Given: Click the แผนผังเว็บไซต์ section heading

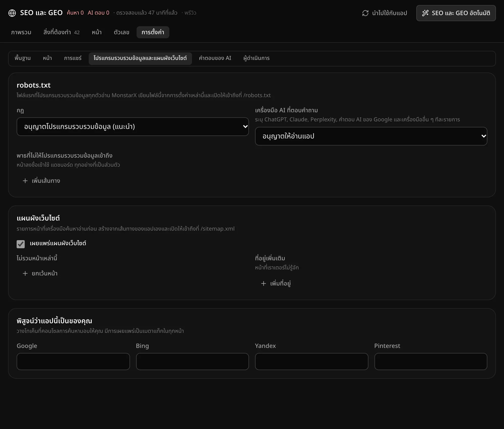Looking at the screenshot, I should click(x=38, y=218).
